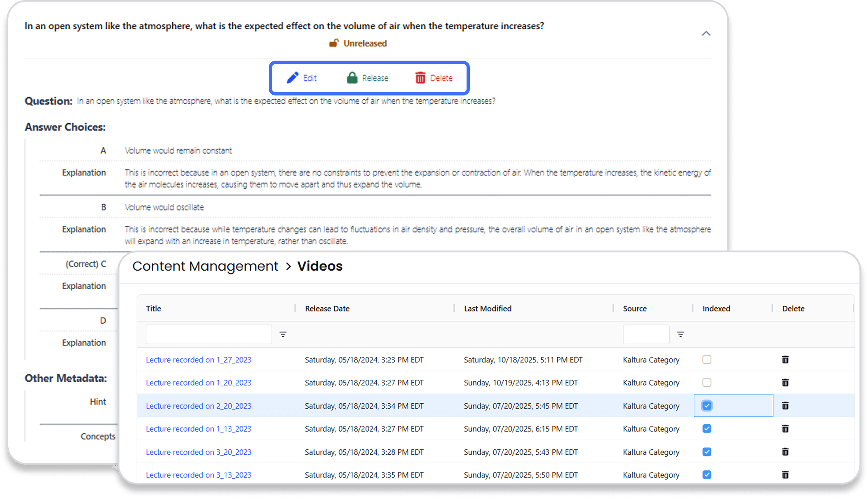Viewport: 868px width, 498px height.
Task: Click trash icon for Lecture 3_20_2023
Action: pos(785,452)
